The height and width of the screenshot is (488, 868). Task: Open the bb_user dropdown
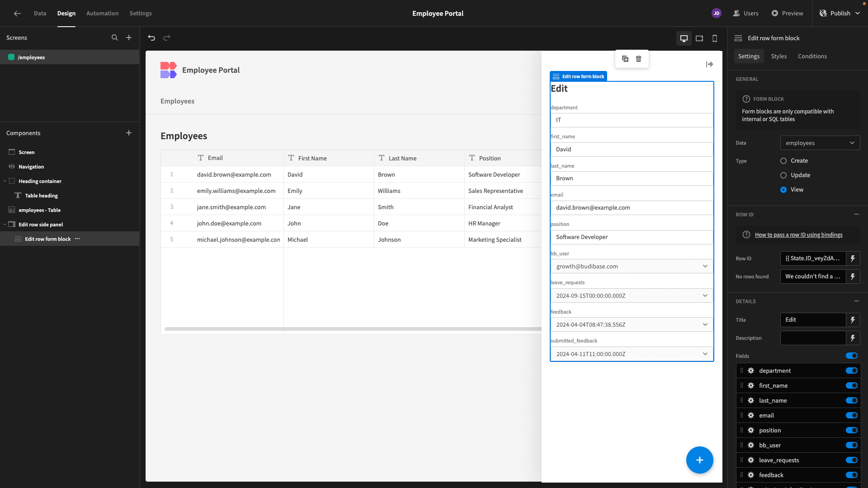632,267
